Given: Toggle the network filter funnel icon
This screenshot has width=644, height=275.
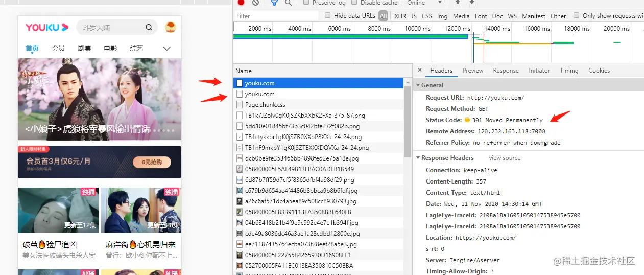Looking at the screenshot, I should [x=274, y=3].
